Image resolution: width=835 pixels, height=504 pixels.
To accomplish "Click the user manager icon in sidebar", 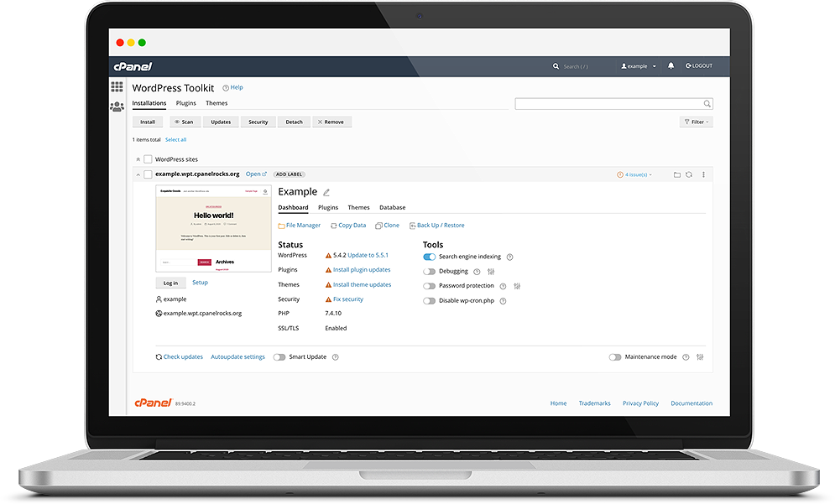I will coord(117,107).
